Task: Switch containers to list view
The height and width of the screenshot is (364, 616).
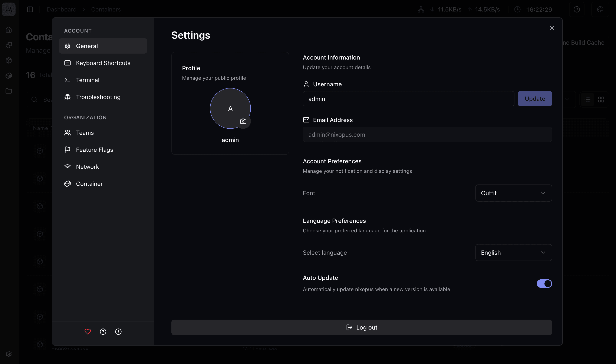Action: 587,99
